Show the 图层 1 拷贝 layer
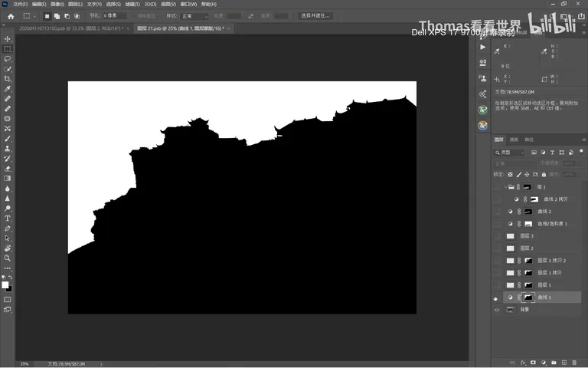The image size is (588, 368). pyautogui.click(x=497, y=273)
